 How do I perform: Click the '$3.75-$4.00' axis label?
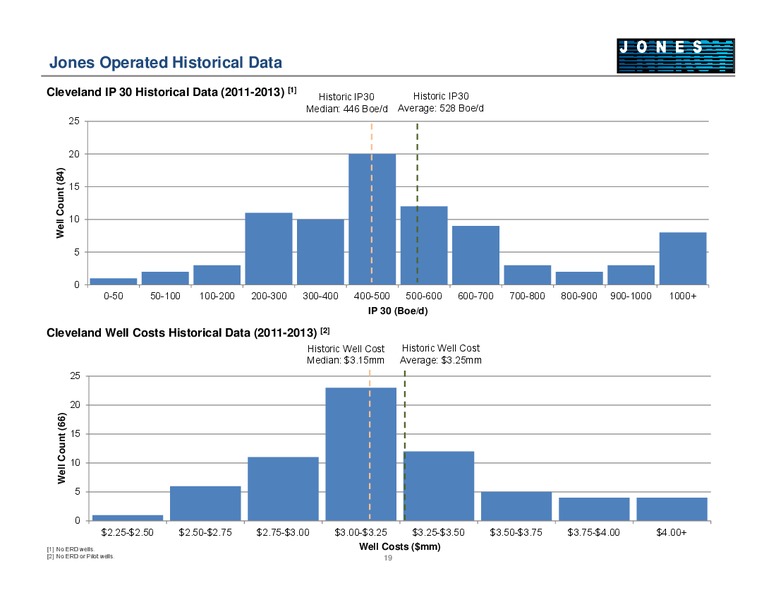(594, 533)
